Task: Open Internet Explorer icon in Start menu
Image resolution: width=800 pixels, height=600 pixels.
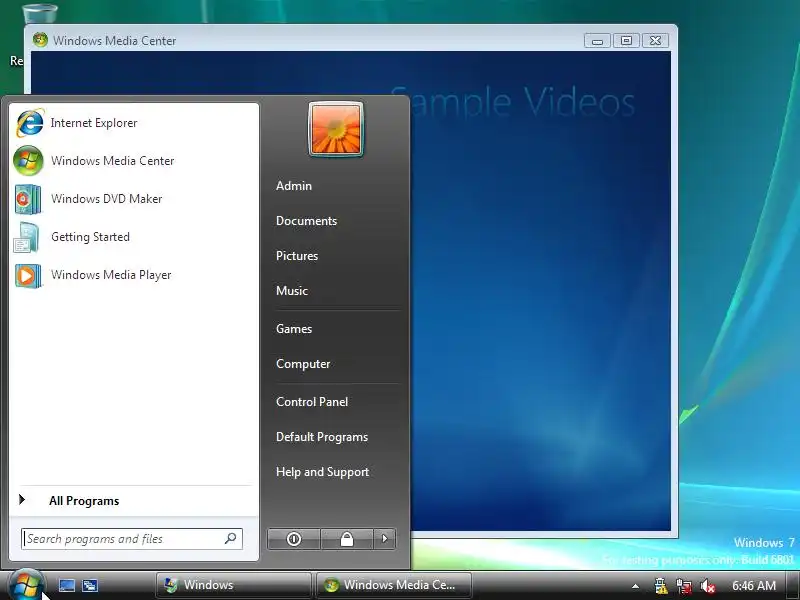Action: 30,123
